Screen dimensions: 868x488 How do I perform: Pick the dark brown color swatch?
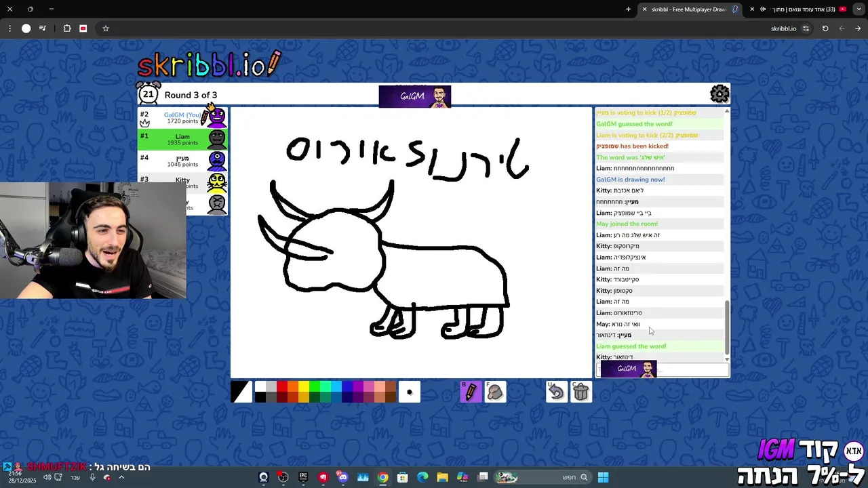391,397
